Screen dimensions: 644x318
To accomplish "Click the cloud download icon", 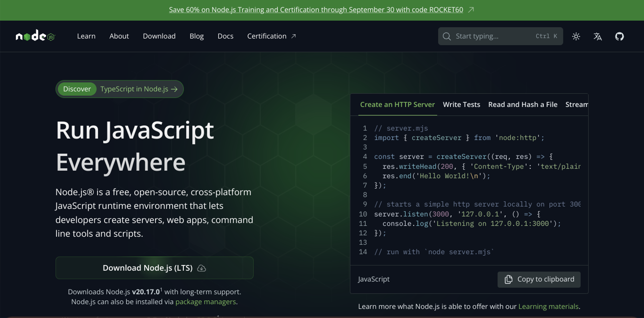I will pyautogui.click(x=201, y=268).
